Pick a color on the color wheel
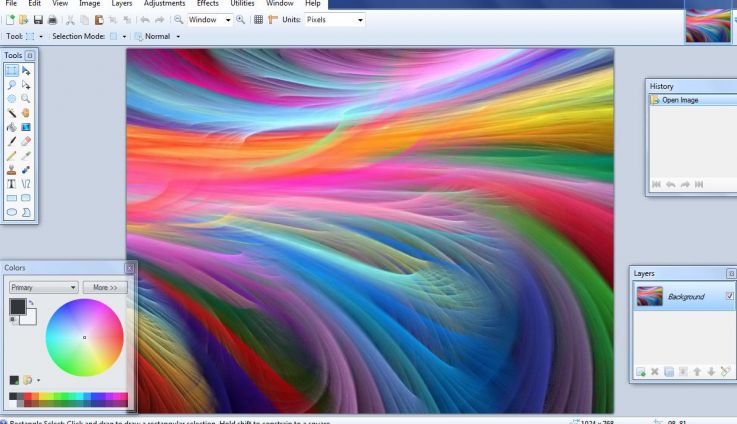 85,338
